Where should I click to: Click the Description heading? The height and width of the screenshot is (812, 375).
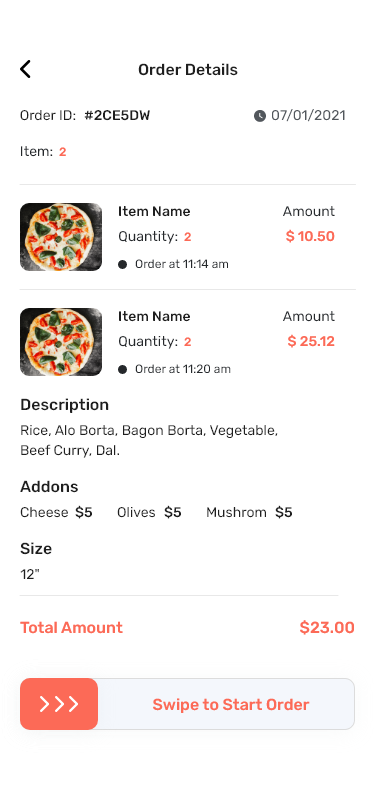(x=65, y=405)
